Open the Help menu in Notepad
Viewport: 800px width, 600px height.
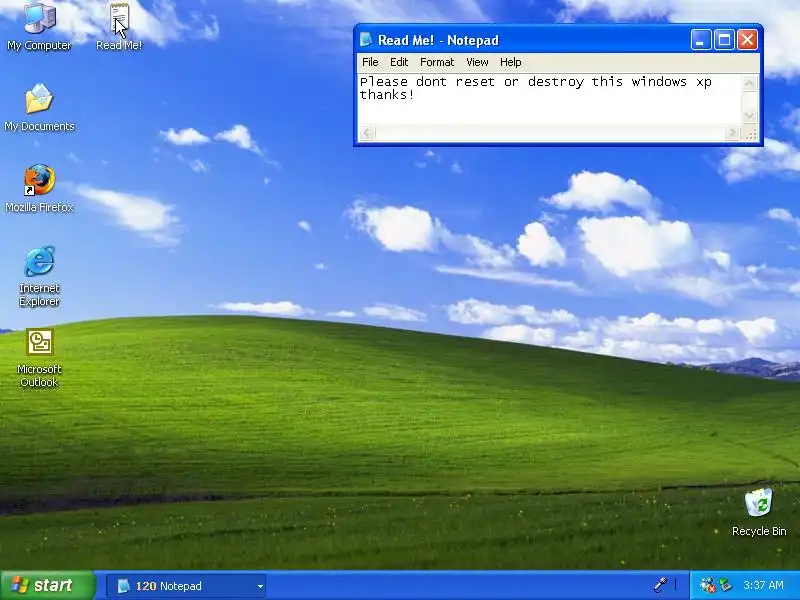coord(511,62)
